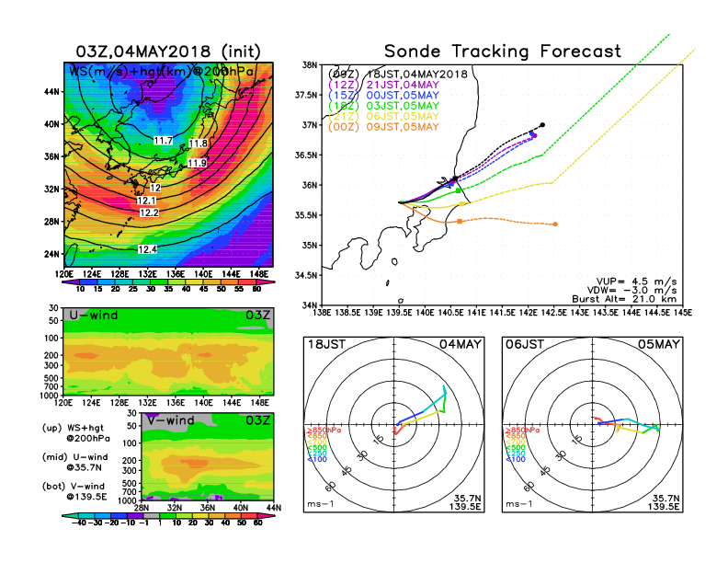Select the (12Z) 21JST,04MAY legend entry

(x=383, y=85)
